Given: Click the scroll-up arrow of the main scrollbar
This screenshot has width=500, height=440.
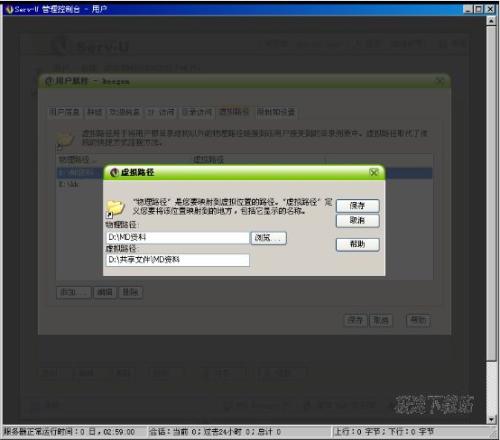Looking at the screenshot, I should pos(491,21).
